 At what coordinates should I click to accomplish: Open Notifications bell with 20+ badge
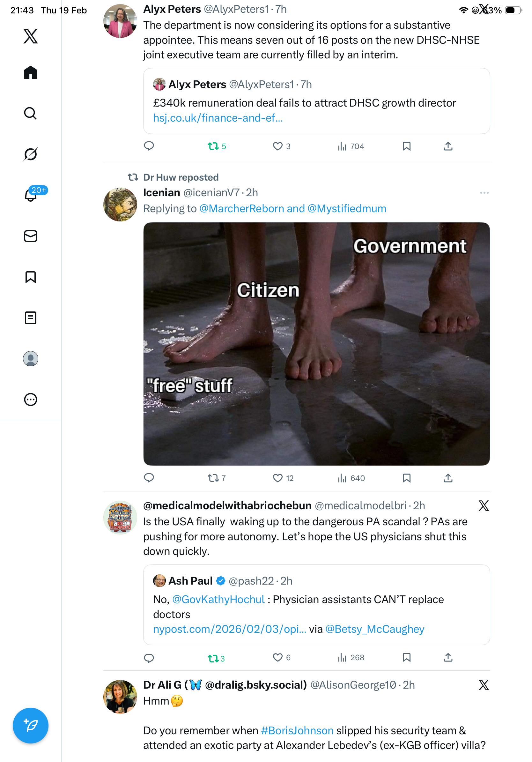coord(31,195)
